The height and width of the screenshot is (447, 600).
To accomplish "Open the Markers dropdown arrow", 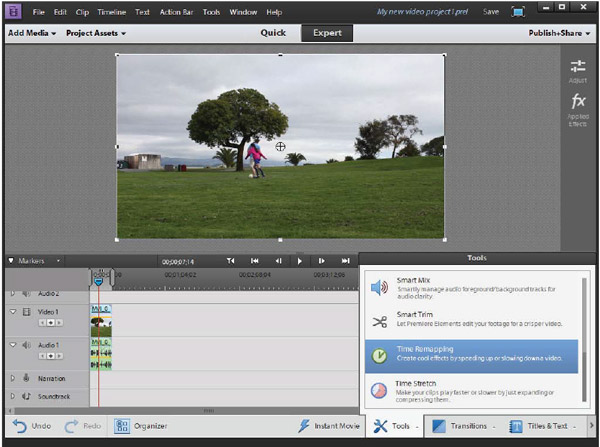I will tap(58, 261).
